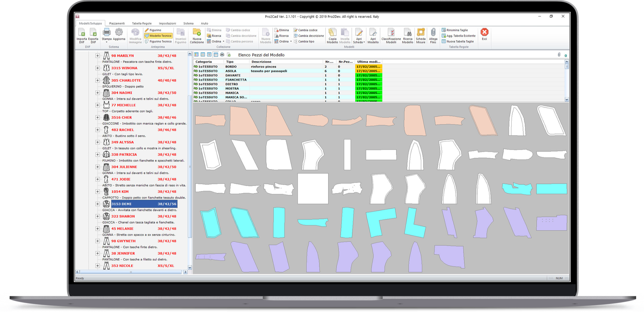Select the BORDO row in the pieces table
The image size is (644, 314).
coord(288,66)
